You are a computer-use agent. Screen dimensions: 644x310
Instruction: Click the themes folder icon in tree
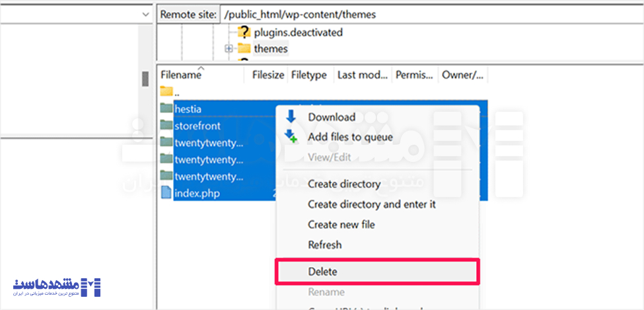pyautogui.click(x=244, y=48)
